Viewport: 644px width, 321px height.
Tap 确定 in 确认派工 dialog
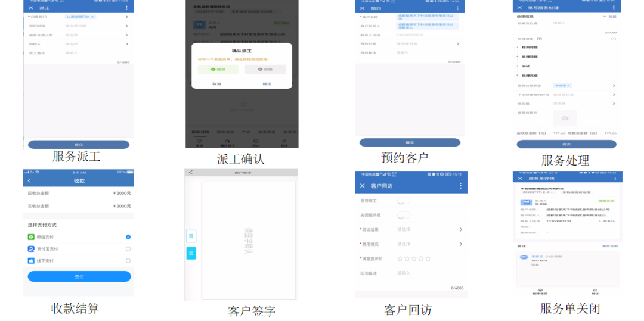[267, 83]
